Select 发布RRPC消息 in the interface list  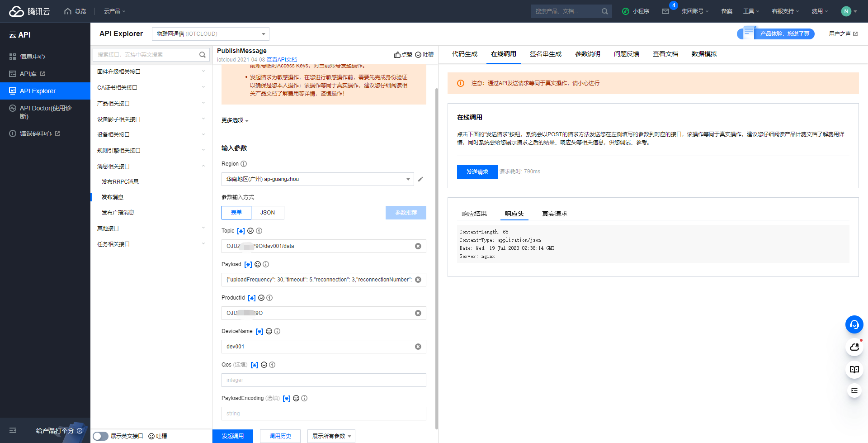point(120,182)
